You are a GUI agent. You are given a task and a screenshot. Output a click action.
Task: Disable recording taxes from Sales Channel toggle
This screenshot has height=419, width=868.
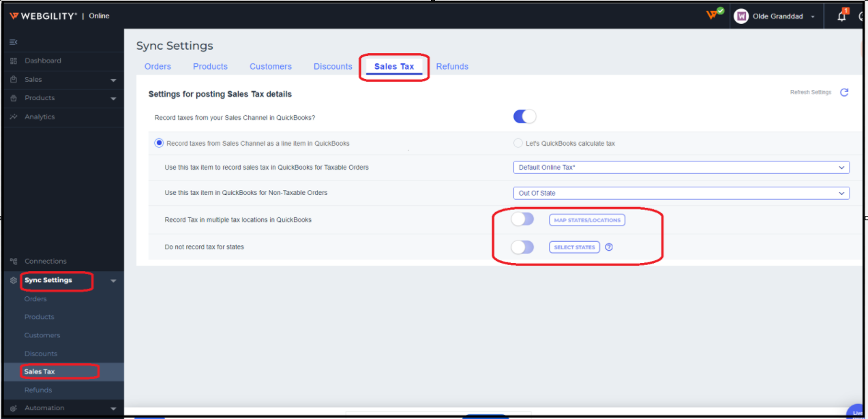pyautogui.click(x=524, y=117)
